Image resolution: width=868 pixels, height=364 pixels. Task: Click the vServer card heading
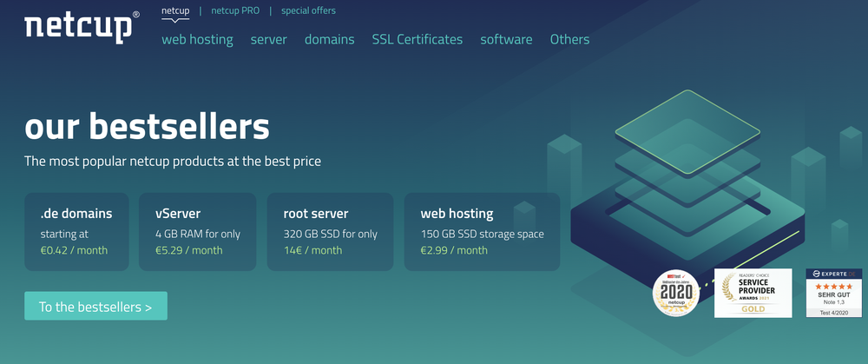click(x=178, y=214)
